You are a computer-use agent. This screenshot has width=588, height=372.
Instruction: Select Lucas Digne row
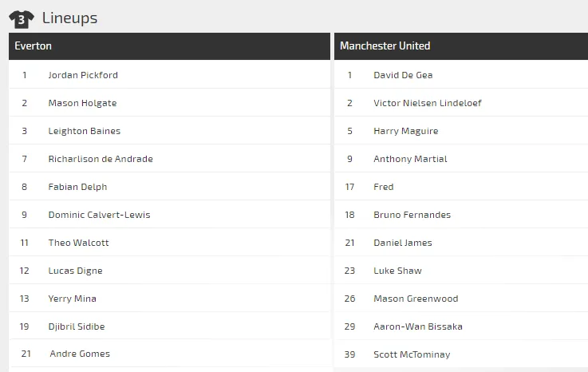click(75, 271)
